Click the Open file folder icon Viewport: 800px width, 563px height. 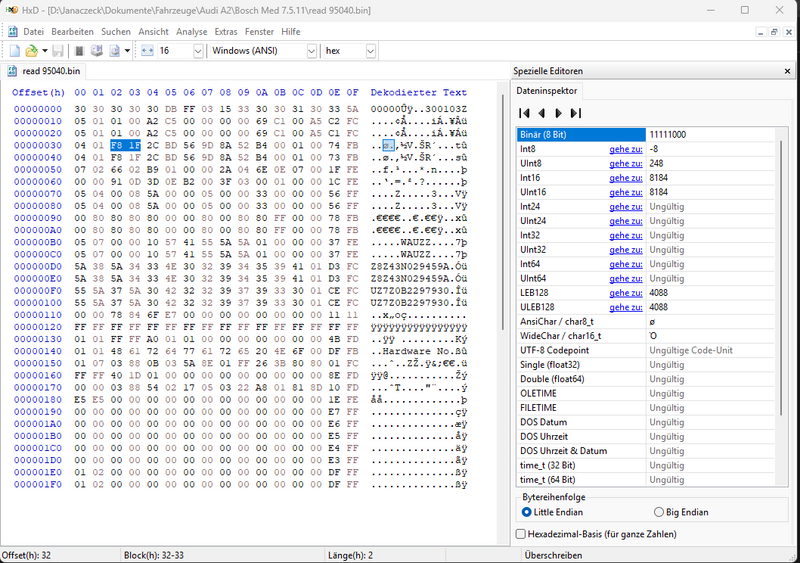[x=32, y=50]
